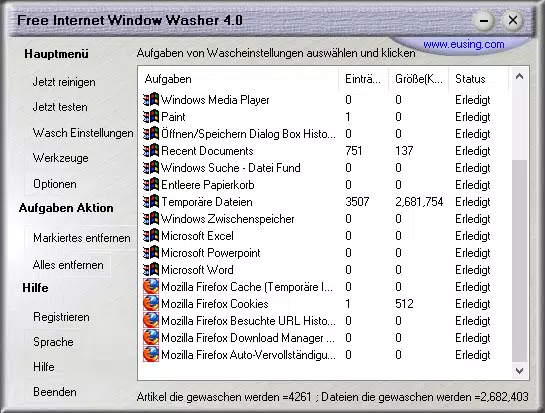
Task: Select Öffnen/Speichern Dialog Box Histo... text
Action: pyautogui.click(x=249, y=134)
